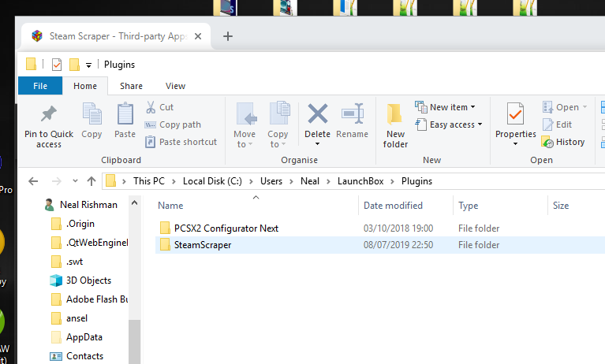The height and width of the screenshot is (364, 605).
Task: Expand chevron after LaunchBox breadcrumb
Action: 392,181
